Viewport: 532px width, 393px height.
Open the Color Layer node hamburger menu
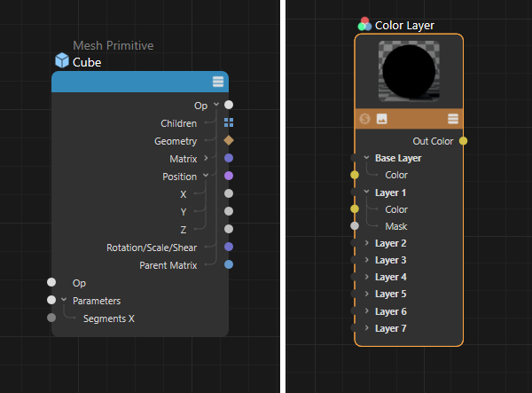pyautogui.click(x=453, y=118)
